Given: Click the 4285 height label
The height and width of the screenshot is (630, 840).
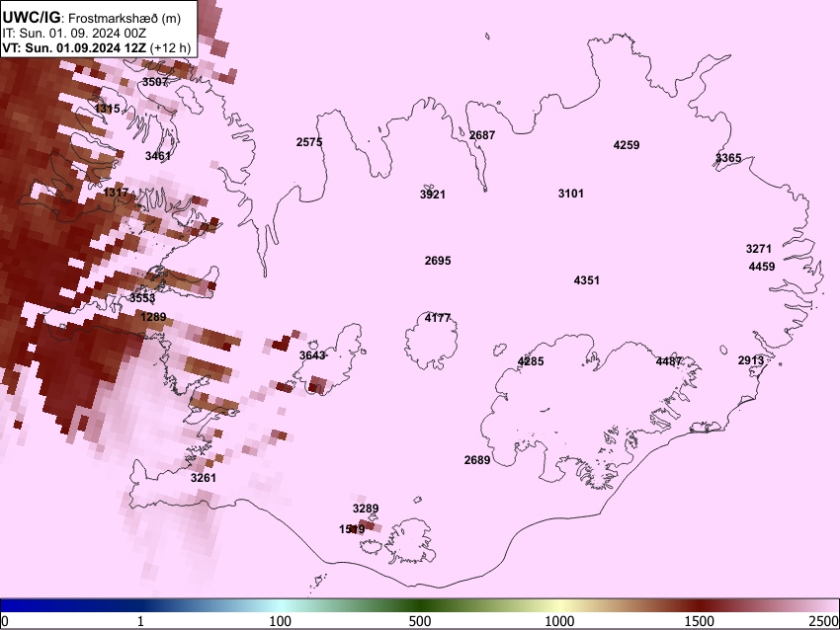Looking at the screenshot, I should tap(531, 361).
